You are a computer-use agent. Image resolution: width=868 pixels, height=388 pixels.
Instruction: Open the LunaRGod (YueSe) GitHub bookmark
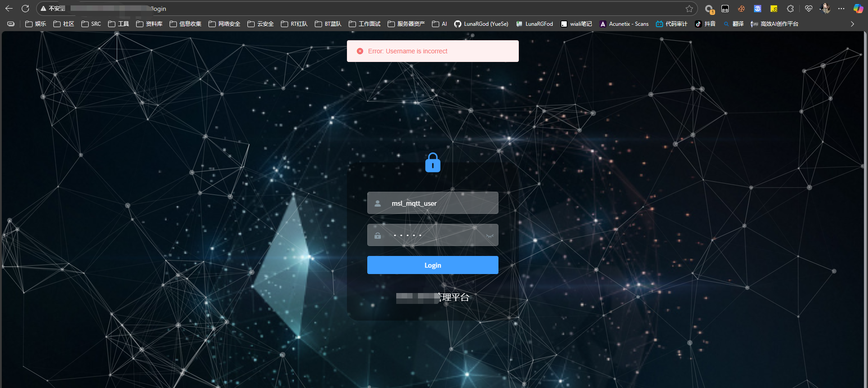pyautogui.click(x=481, y=24)
